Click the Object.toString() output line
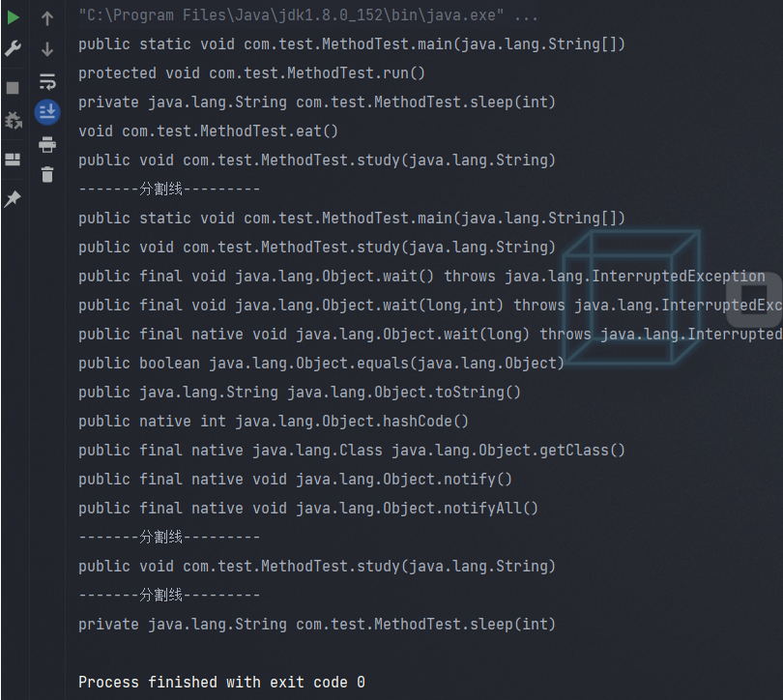783x700 pixels. (x=299, y=393)
